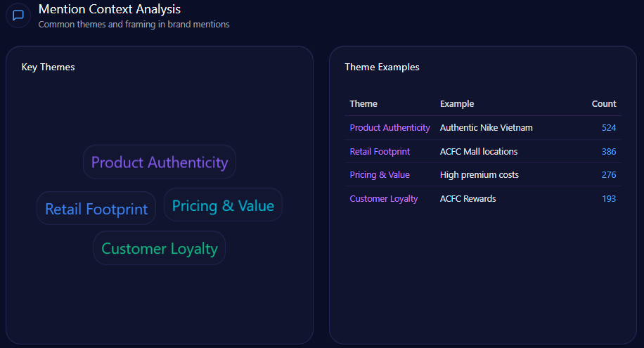The image size is (644, 348).
Task: Sort table by Count column header
Action: click(604, 104)
